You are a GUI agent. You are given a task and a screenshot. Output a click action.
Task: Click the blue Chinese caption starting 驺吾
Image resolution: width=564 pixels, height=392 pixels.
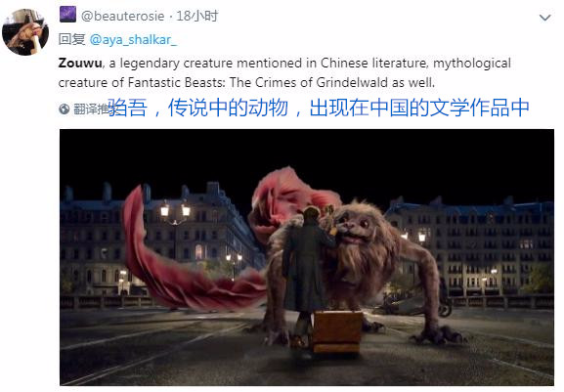tap(319, 108)
